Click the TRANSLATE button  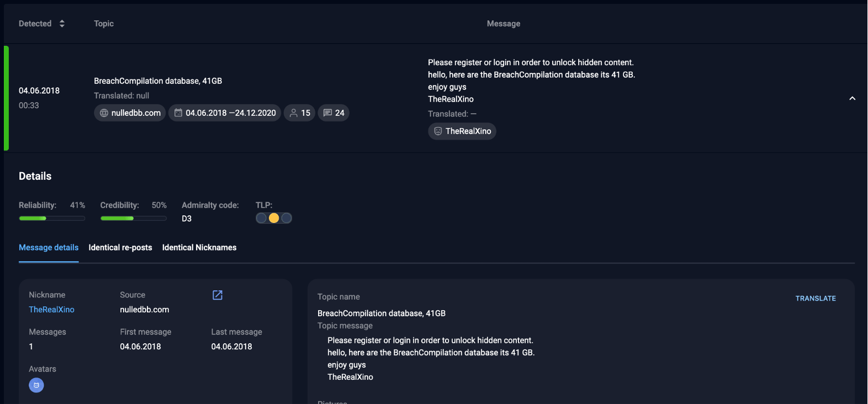tap(816, 298)
